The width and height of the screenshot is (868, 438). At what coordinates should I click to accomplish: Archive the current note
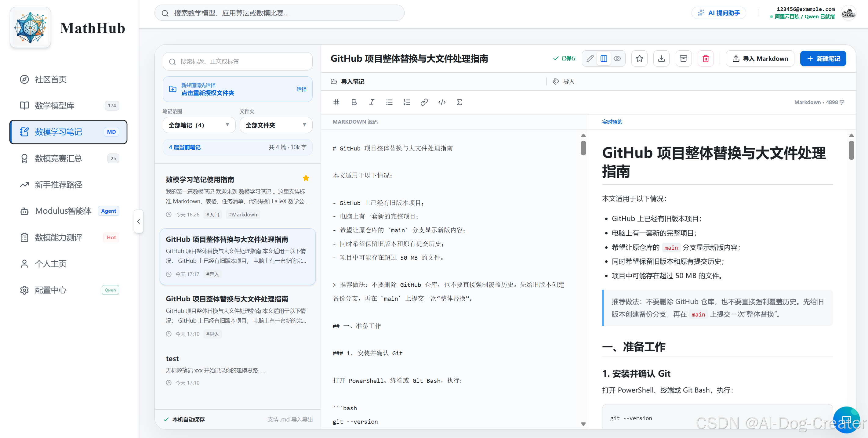pos(683,59)
